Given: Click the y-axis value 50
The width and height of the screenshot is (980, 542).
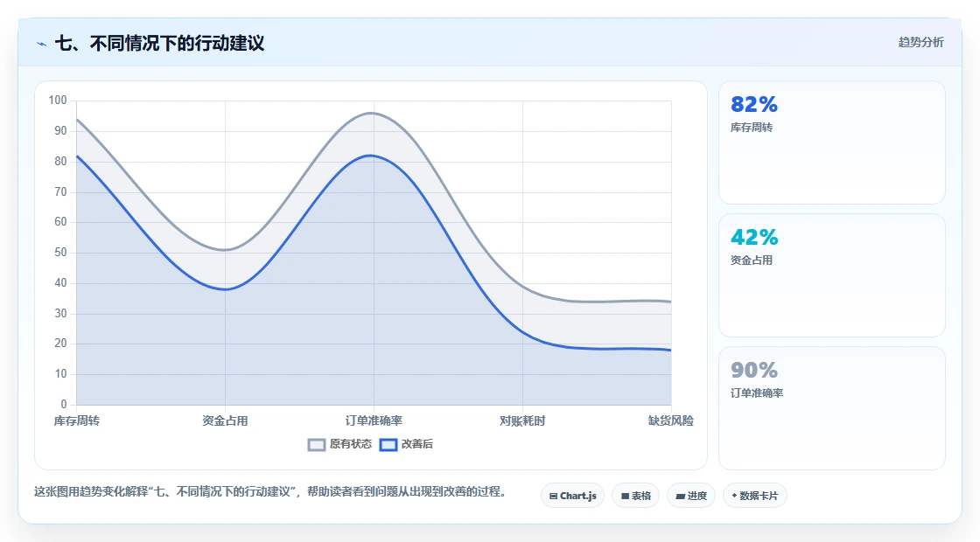Looking at the screenshot, I should [x=60, y=253].
